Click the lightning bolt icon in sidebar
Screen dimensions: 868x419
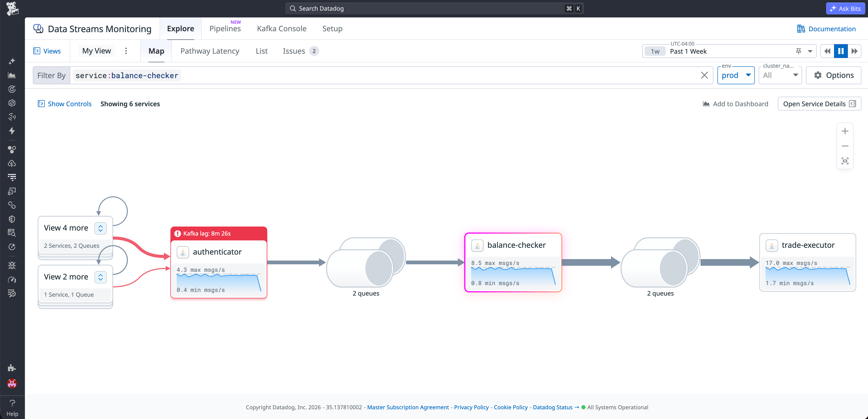(12, 131)
